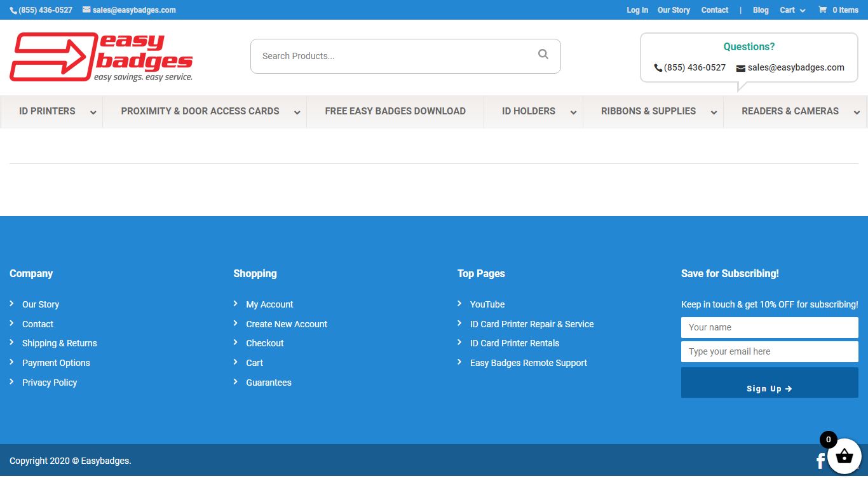Screen dimensions: 868x488
Task: Open Cart link in Shopping list
Action: (255, 363)
